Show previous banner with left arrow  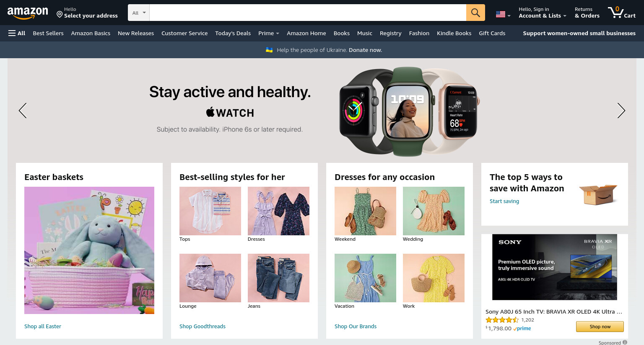pos(23,111)
